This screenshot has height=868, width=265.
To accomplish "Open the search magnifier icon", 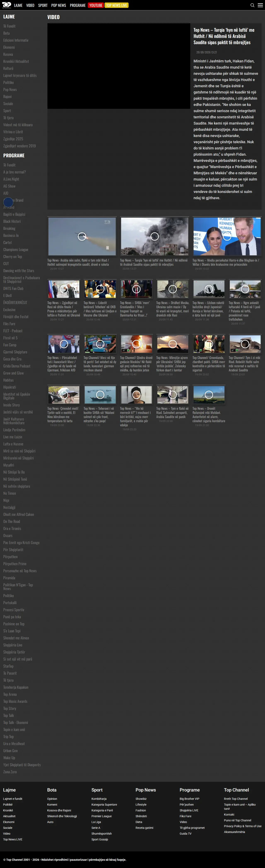I will (x=252, y=5).
